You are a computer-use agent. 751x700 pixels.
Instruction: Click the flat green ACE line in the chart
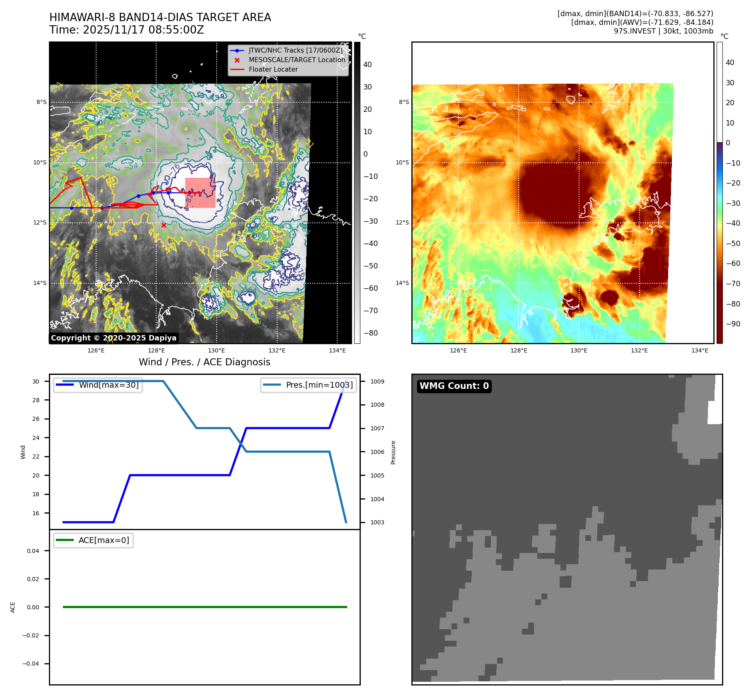205,607
